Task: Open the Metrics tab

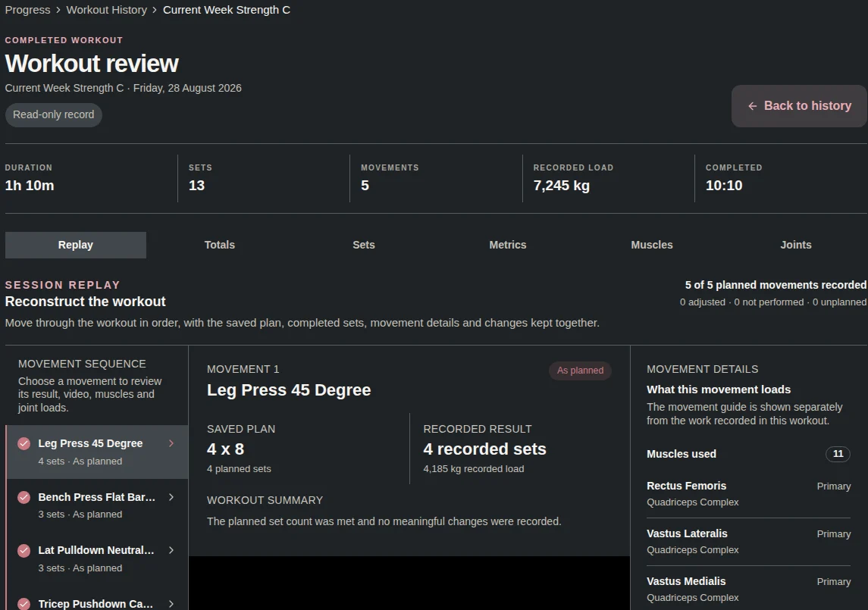Action: pyautogui.click(x=508, y=245)
